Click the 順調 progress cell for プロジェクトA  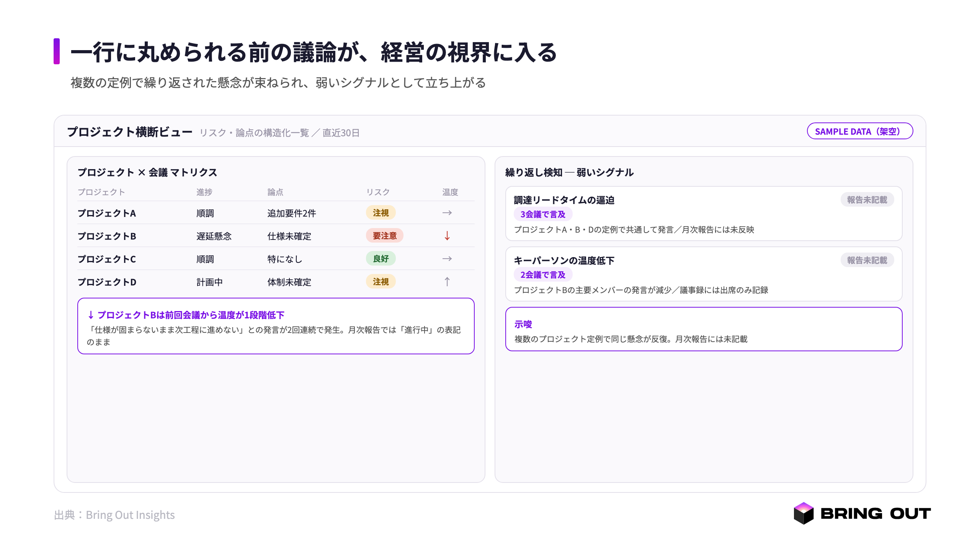pos(205,213)
